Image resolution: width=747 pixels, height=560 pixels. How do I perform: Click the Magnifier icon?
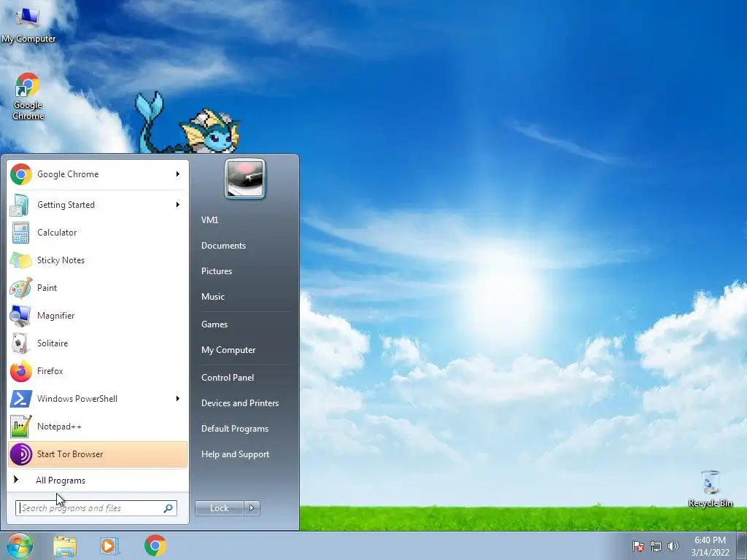[x=21, y=315]
